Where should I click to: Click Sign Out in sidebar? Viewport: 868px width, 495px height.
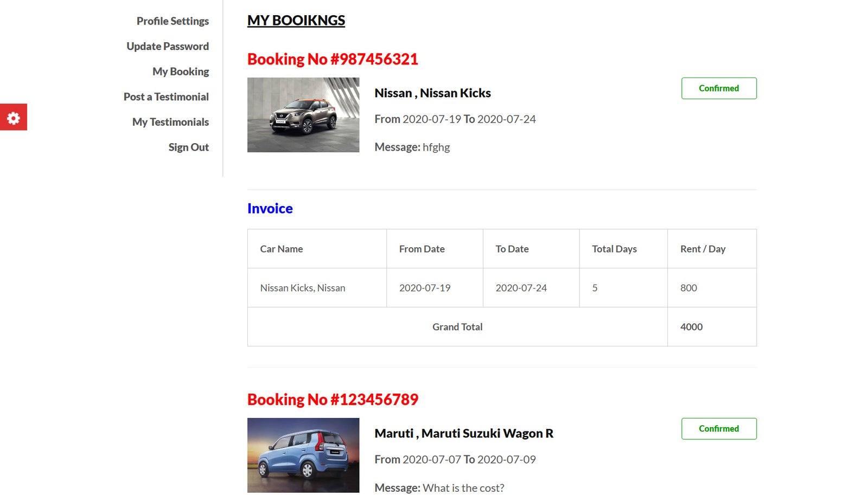[x=188, y=147]
